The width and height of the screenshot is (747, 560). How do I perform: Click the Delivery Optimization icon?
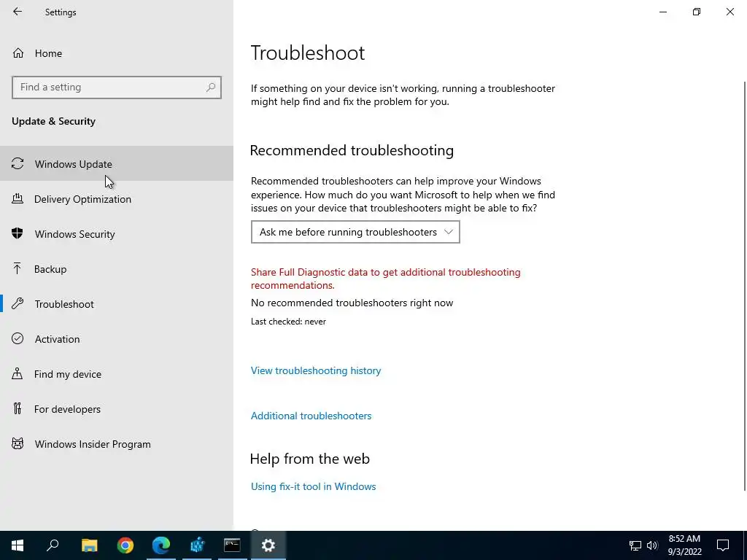point(18,198)
